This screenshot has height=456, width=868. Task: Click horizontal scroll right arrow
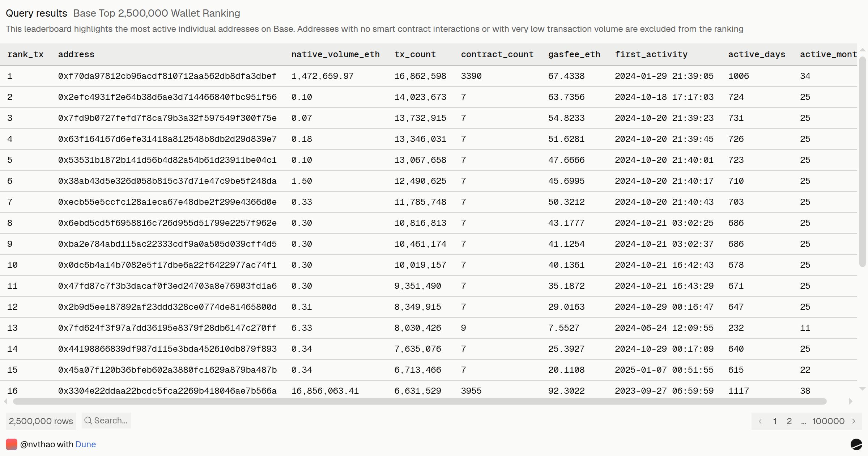851,401
